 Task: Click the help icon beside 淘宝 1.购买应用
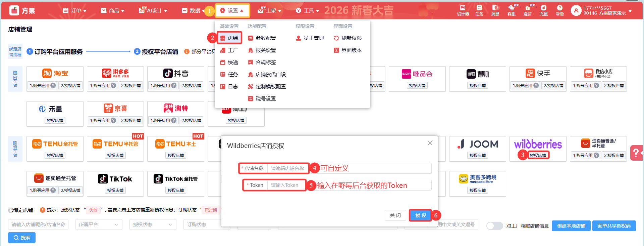click(53, 85)
